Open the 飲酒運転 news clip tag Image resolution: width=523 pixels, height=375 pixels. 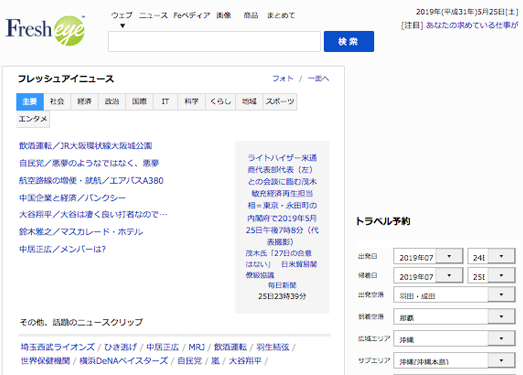click(x=230, y=347)
